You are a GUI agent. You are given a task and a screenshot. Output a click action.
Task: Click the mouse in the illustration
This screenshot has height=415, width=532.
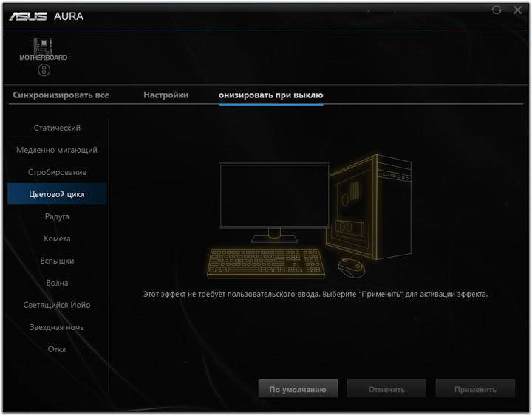(x=352, y=268)
